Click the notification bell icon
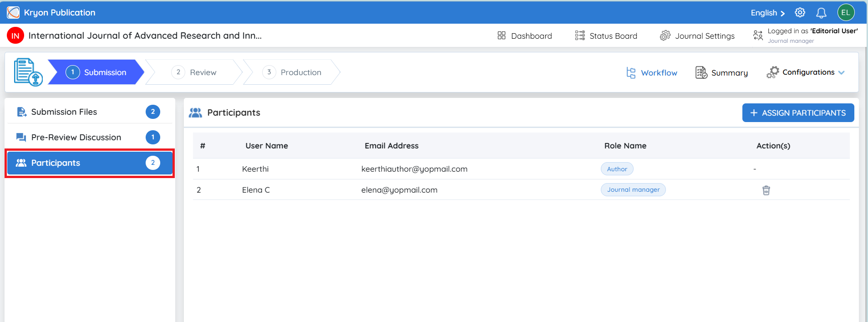Image resolution: width=868 pixels, height=322 pixels. pyautogui.click(x=821, y=13)
